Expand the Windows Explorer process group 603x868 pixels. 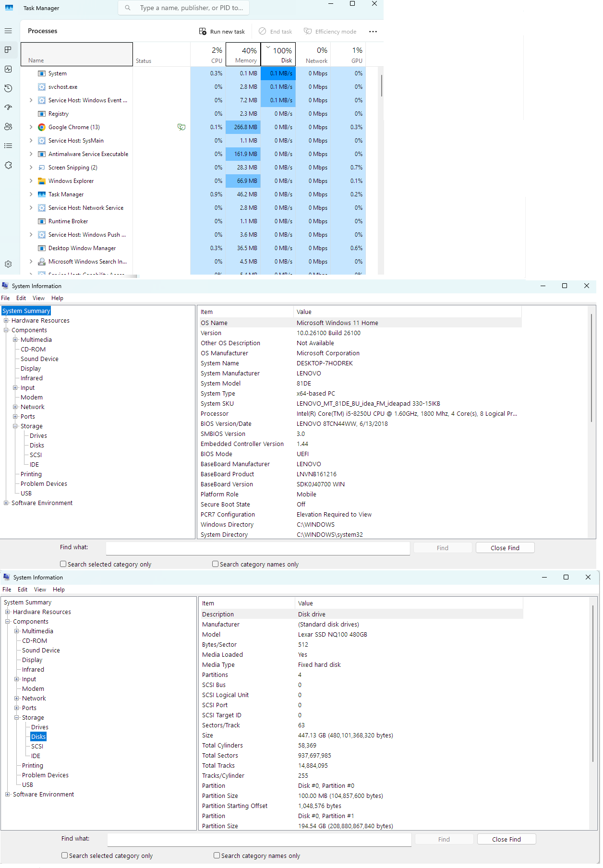[31, 181]
